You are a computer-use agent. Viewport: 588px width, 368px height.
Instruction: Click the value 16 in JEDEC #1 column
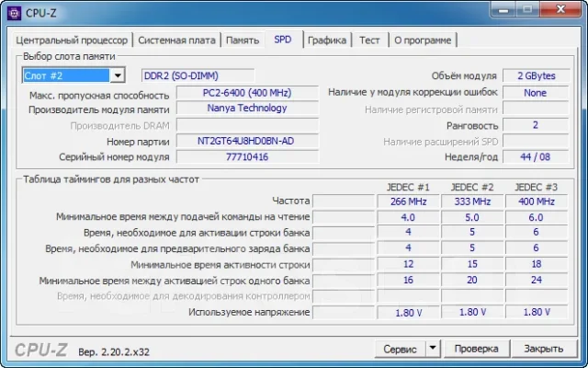tap(408, 280)
